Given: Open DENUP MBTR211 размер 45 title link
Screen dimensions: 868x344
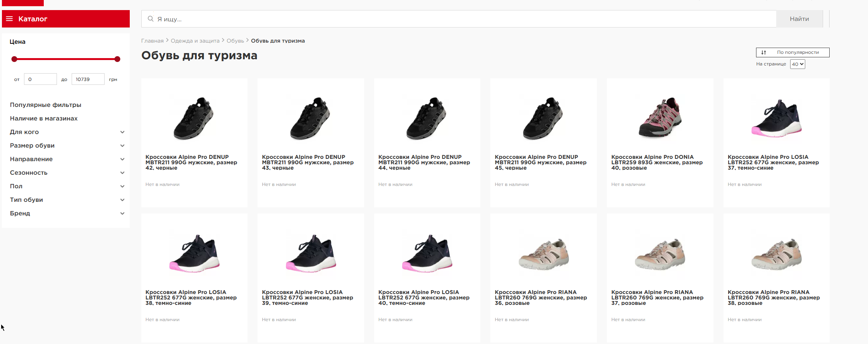Looking at the screenshot, I should (541, 162).
